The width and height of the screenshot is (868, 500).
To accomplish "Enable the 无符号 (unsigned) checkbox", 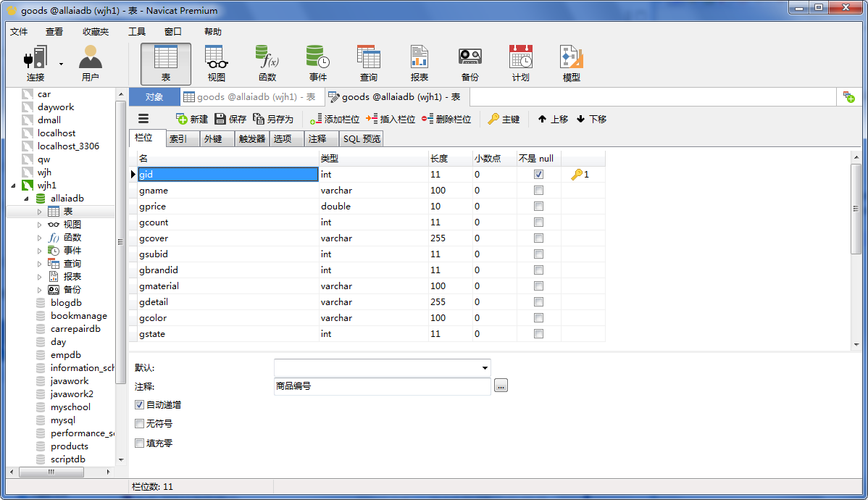I will (x=139, y=423).
